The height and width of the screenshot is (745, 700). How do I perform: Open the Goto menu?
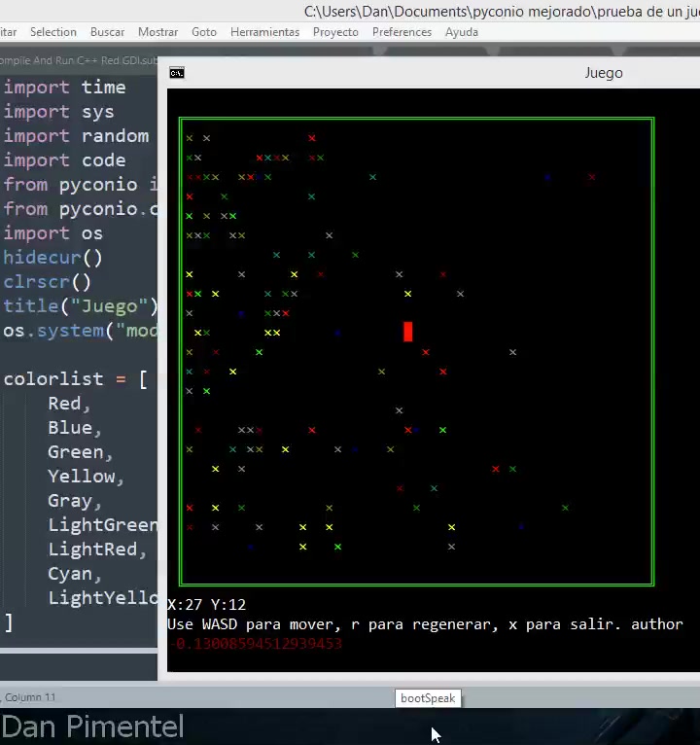click(204, 32)
